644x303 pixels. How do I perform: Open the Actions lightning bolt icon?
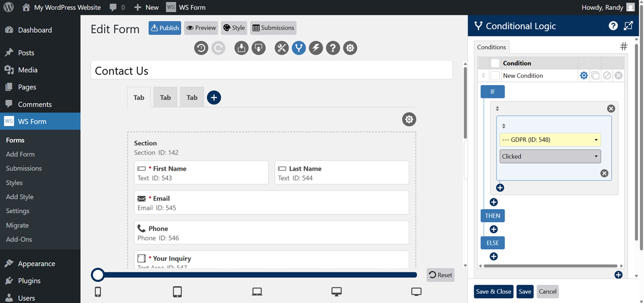[x=316, y=48]
